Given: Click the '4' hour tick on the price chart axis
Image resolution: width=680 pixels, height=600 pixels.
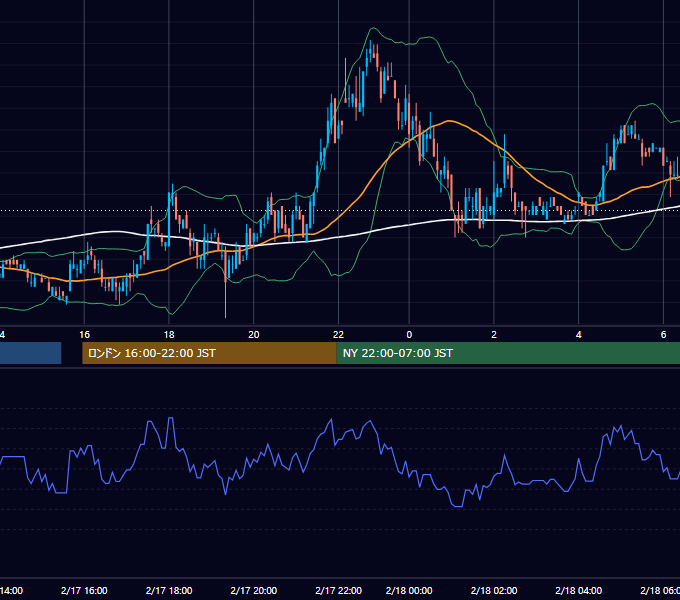Looking at the screenshot, I should pos(579,335).
